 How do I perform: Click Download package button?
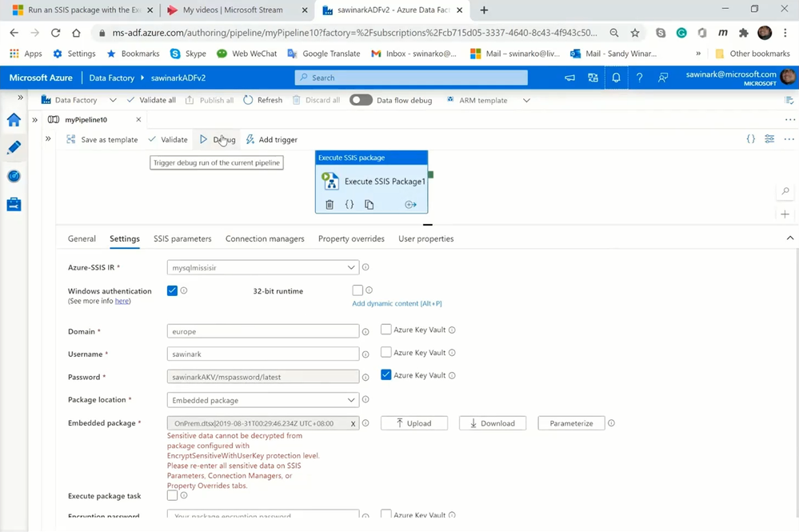point(492,423)
